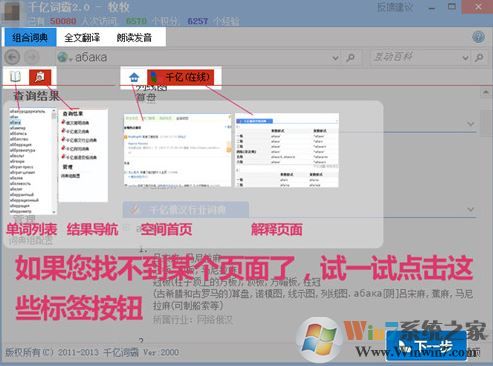
Task: Click the forward navigation arrow
Action: click(x=31, y=57)
